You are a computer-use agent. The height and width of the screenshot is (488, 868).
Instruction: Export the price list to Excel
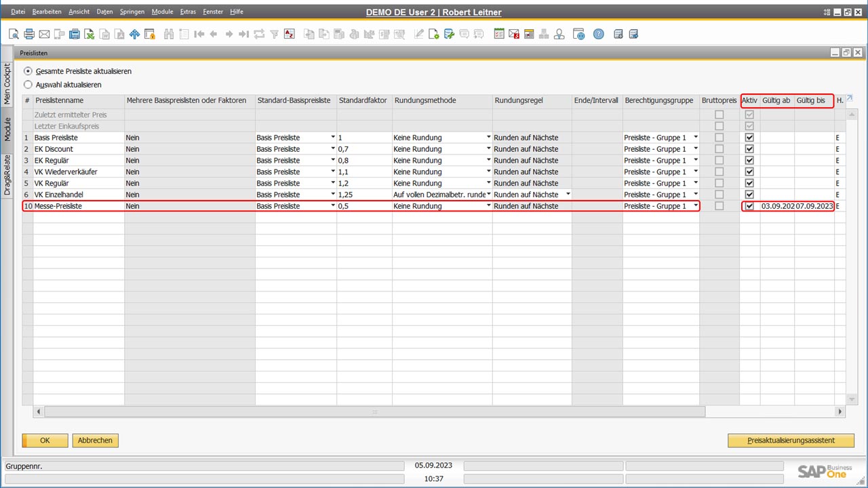click(89, 34)
